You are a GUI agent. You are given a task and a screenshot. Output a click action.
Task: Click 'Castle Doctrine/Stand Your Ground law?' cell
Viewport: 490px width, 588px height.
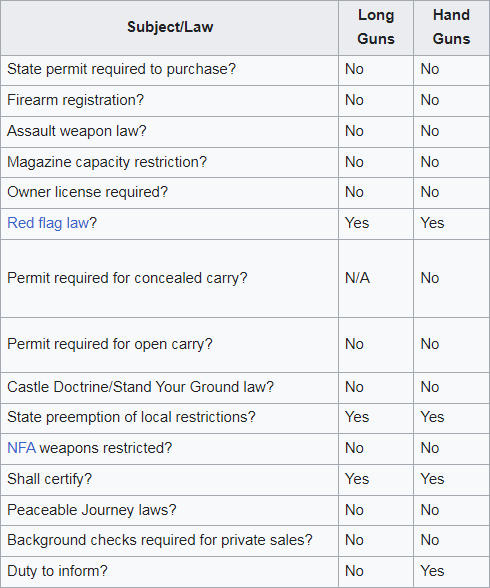170,388
